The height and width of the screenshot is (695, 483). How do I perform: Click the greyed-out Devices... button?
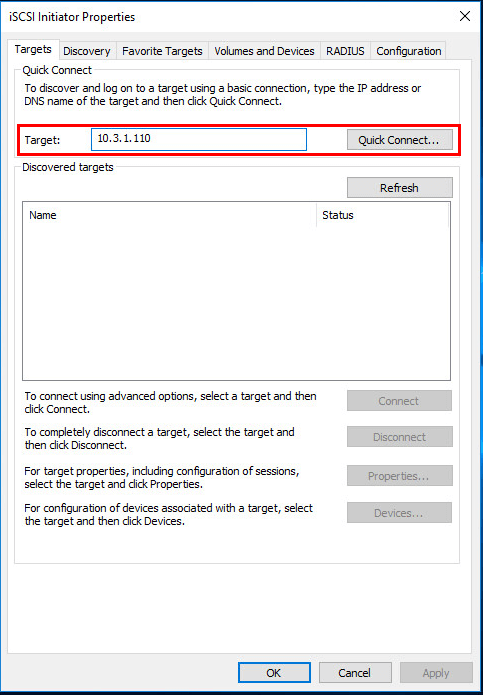(399, 513)
